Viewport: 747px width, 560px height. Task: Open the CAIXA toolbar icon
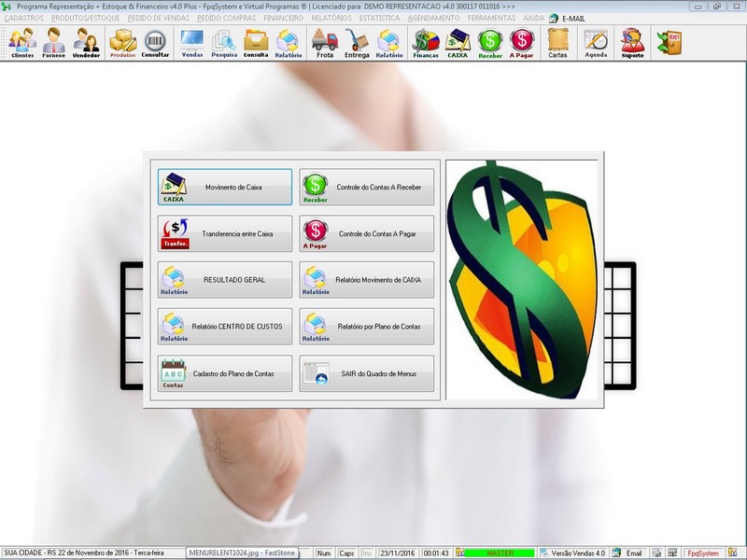(458, 43)
